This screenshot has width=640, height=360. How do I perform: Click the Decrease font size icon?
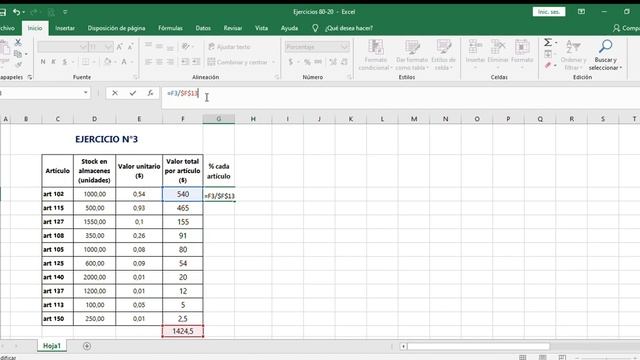(x=131, y=47)
